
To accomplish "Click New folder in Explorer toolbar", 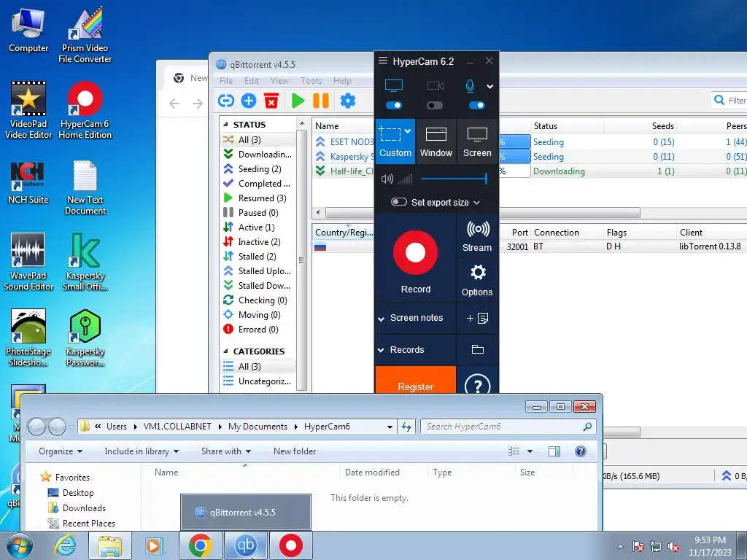I will pos(295,451).
